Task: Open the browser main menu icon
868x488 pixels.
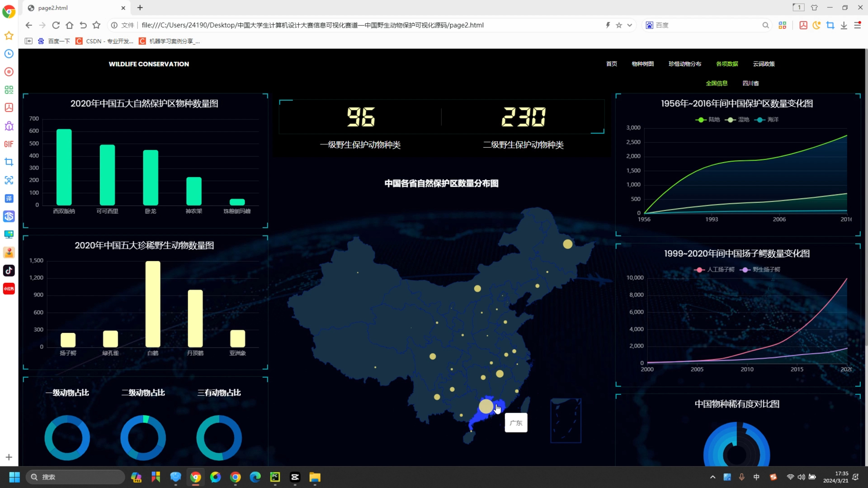Action: click(x=858, y=25)
